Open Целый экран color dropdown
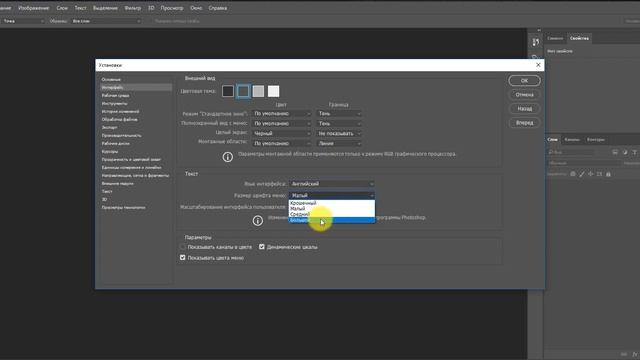The image size is (640, 360). click(282, 133)
